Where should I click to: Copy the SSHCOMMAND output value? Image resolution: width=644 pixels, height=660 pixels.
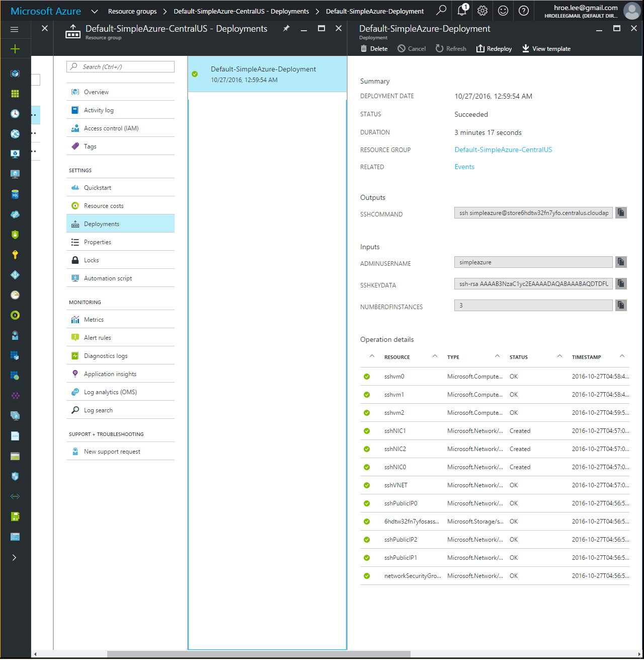click(621, 213)
